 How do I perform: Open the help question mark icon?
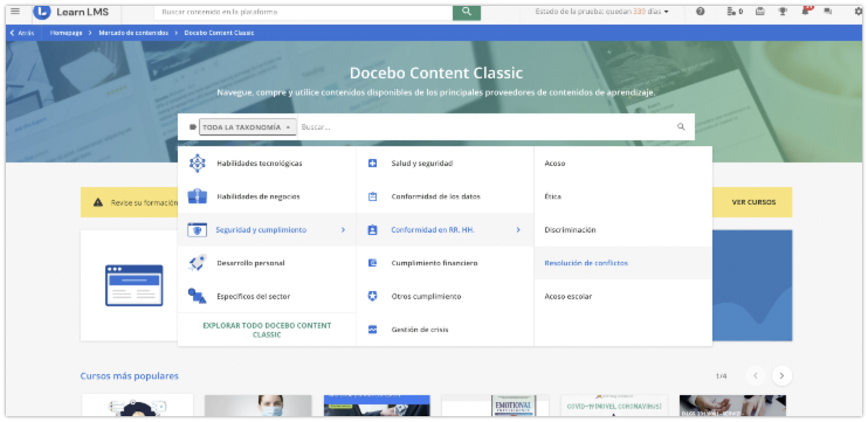(700, 12)
